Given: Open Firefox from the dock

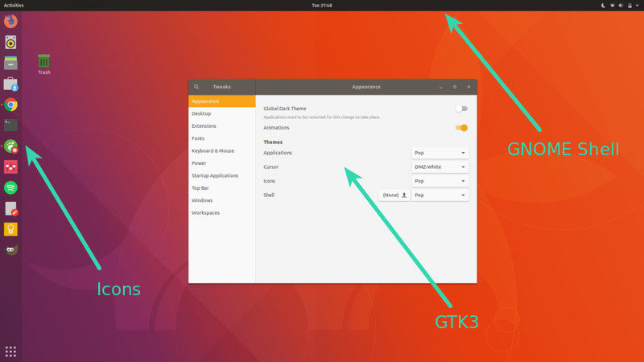Looking at the screenshot, I should 10,21.
